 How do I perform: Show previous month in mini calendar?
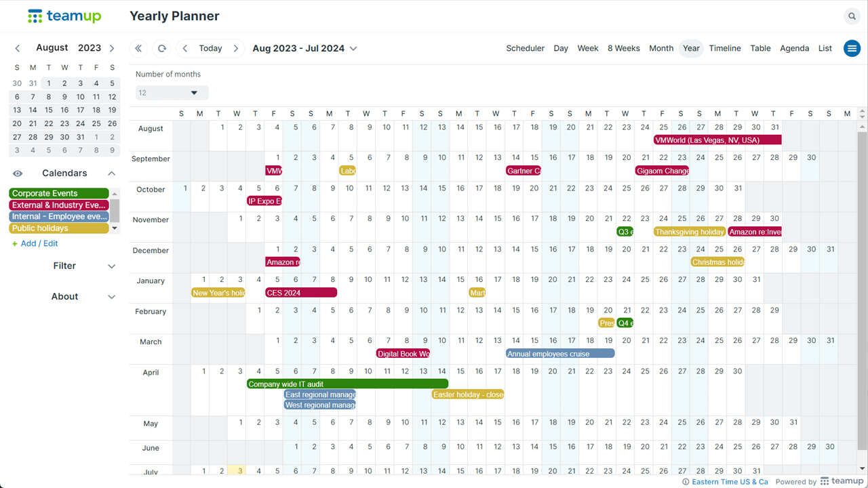(x=18, y=48)
